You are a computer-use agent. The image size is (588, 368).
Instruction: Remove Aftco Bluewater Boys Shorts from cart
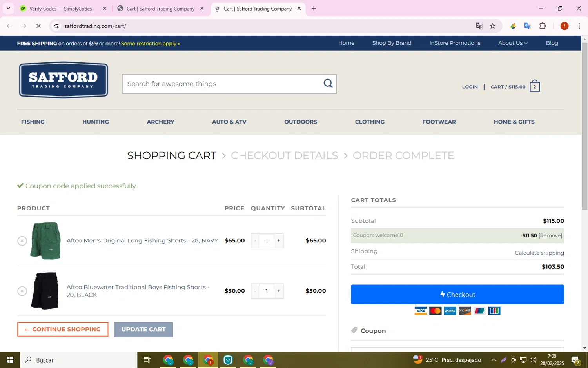pyautogui.click(x=22, y=291)
